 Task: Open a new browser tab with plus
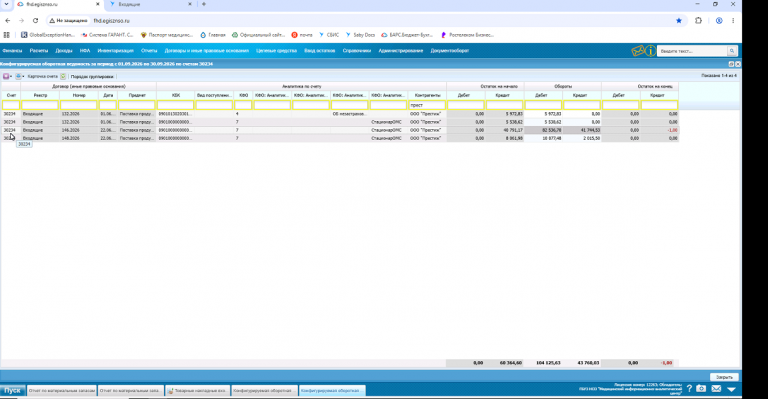coord(204,4)
